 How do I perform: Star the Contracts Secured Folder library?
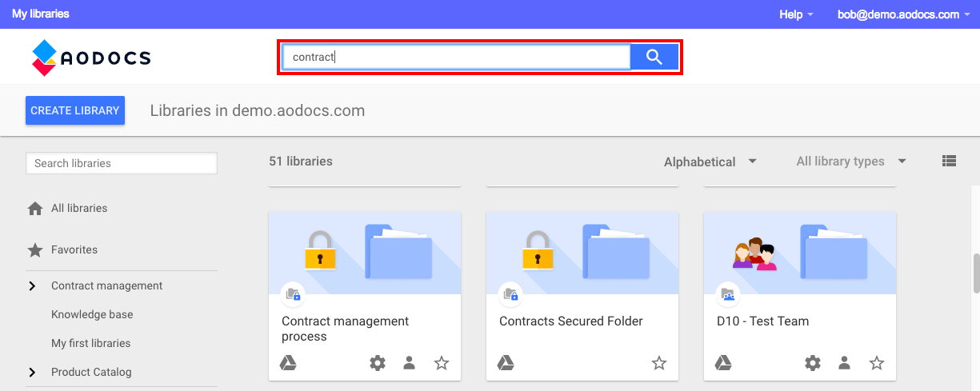(659, 363)
